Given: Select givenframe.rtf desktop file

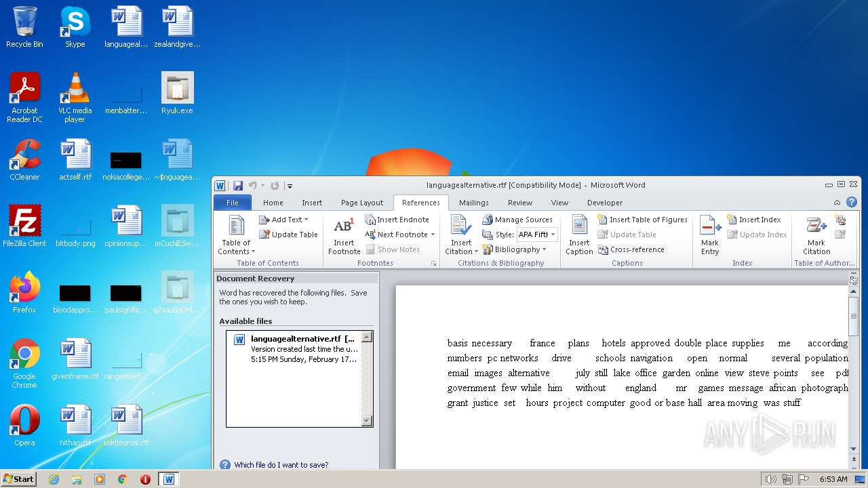Looking at the screenshot, I should [x=75, y=359].
